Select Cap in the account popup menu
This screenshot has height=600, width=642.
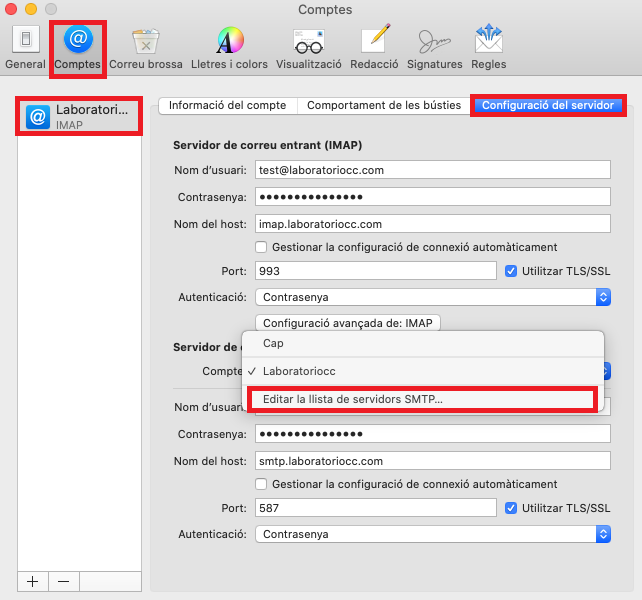(273, 343)
